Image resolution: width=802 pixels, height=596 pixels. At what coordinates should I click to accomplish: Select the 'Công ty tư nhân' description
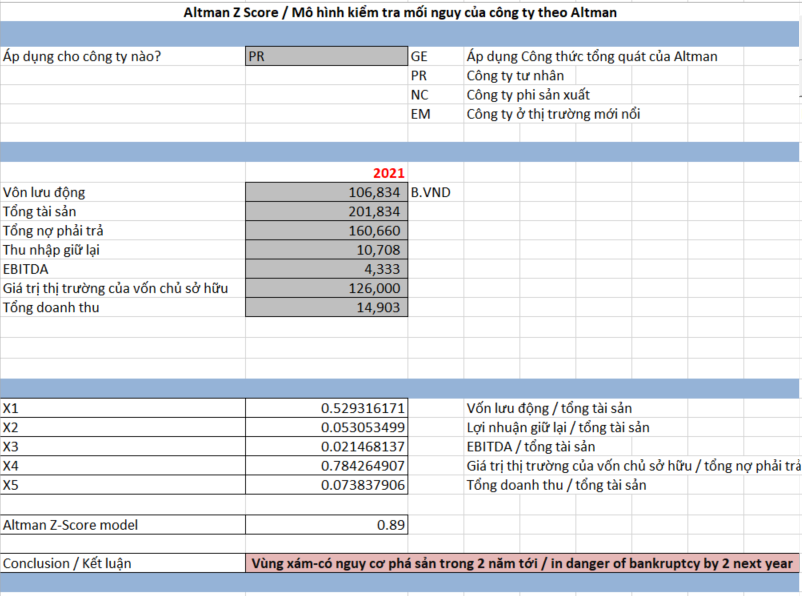[x=515, y=76]
